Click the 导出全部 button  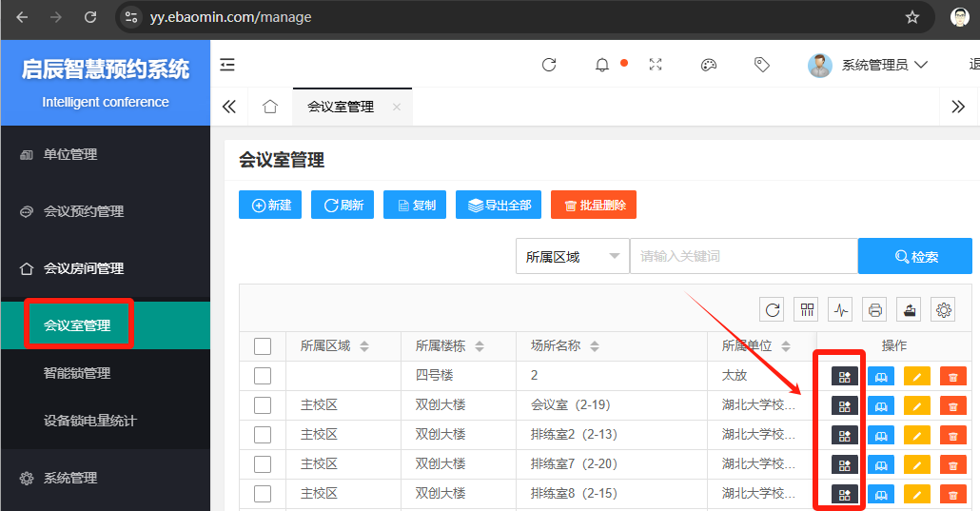(x=499, y=205)
